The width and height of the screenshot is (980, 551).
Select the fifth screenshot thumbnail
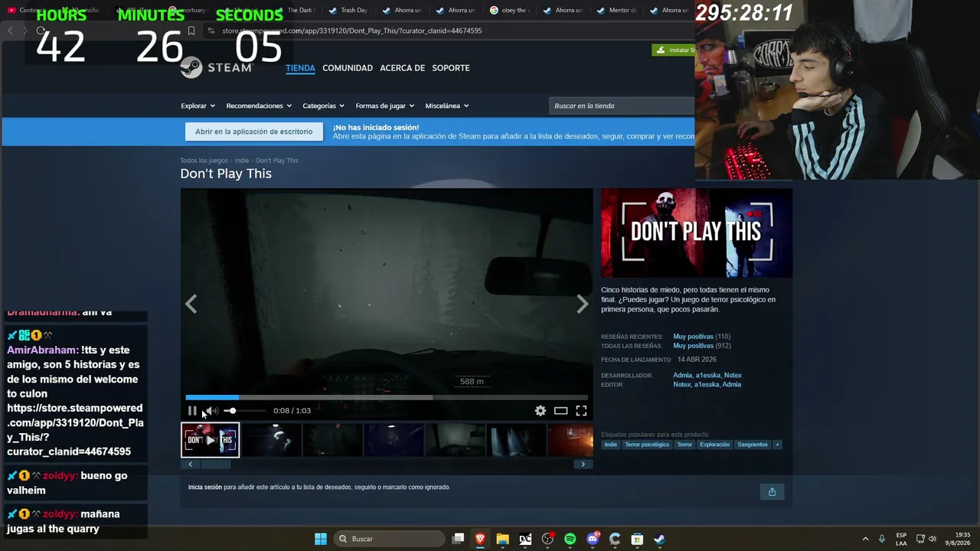pos(455,440)
